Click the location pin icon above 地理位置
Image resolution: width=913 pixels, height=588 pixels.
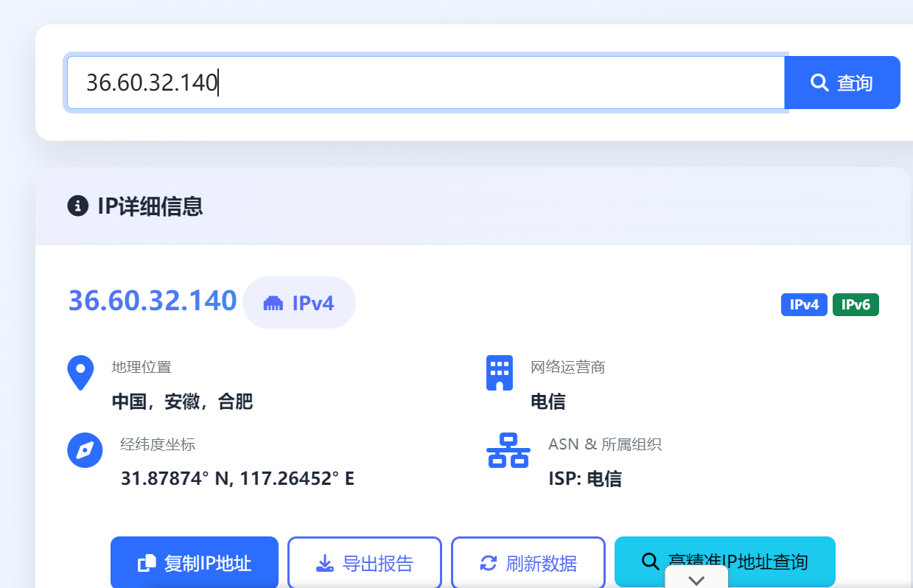80,372
